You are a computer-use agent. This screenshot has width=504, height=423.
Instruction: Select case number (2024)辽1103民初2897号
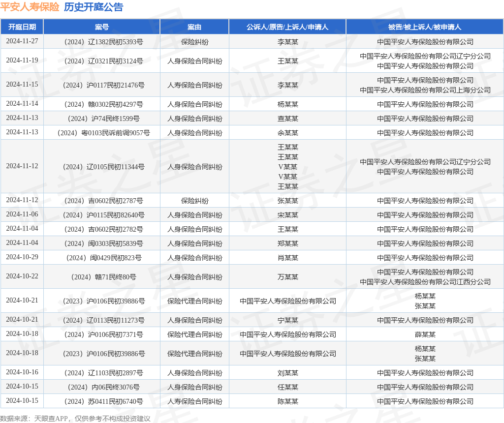click(103, 373)
